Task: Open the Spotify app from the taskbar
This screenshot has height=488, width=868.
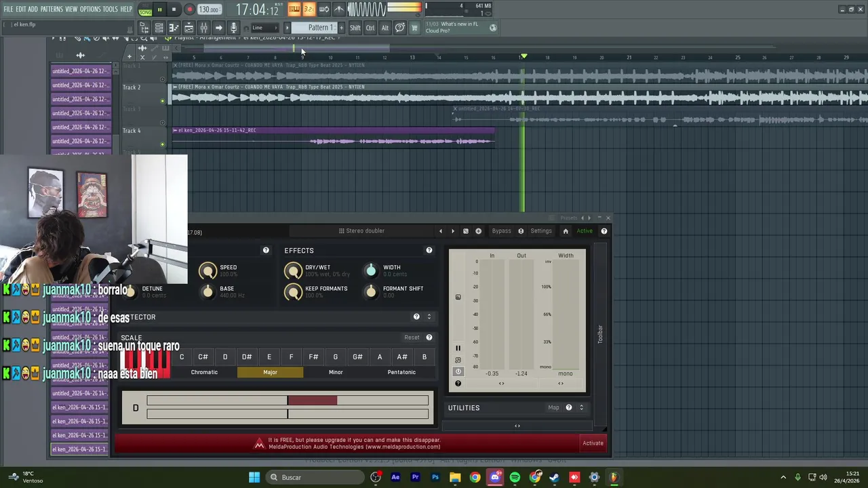Action: click(x=515, y=477)
